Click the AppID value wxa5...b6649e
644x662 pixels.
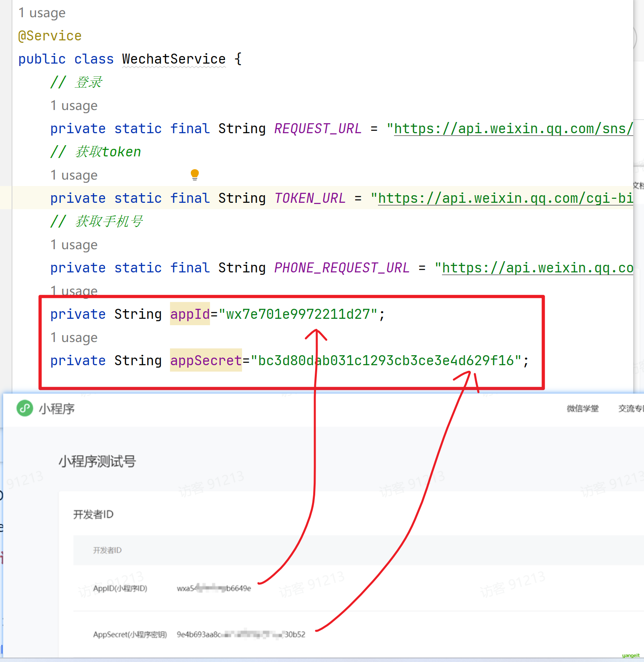(x=214, y=588)
